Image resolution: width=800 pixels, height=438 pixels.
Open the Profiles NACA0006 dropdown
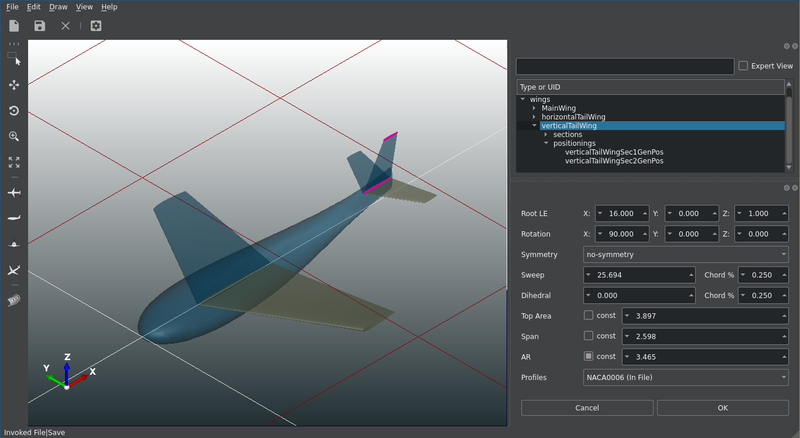coord(686,377)
